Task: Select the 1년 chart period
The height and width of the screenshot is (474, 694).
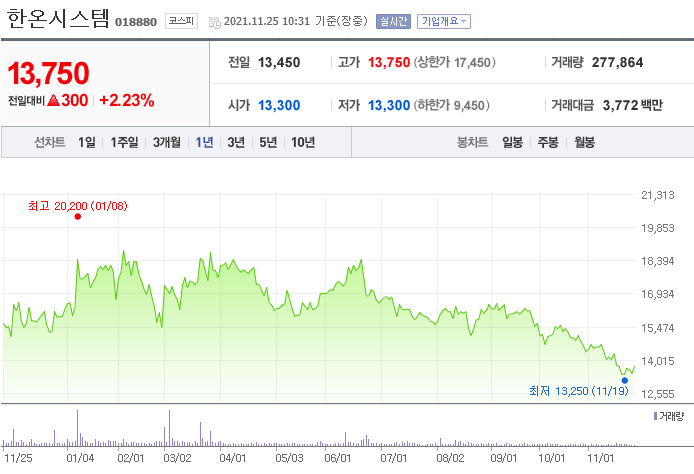Action: tap(204, 143)
